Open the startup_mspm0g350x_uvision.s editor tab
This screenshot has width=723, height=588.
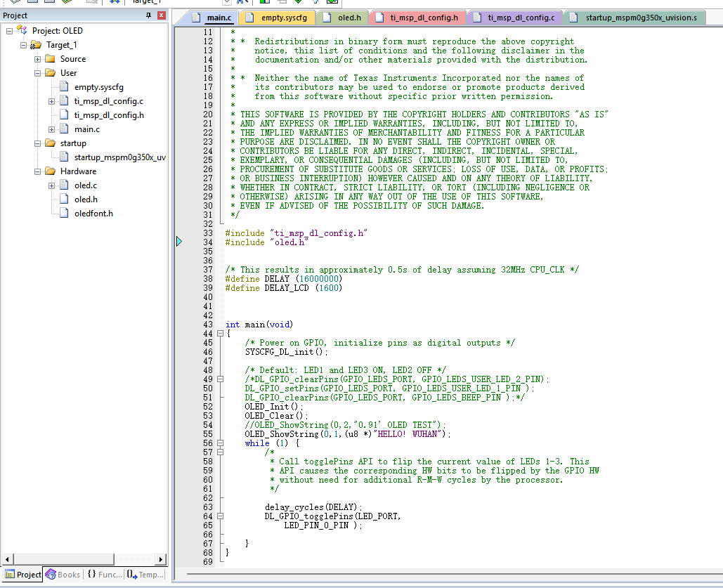[x=635, y=18]
